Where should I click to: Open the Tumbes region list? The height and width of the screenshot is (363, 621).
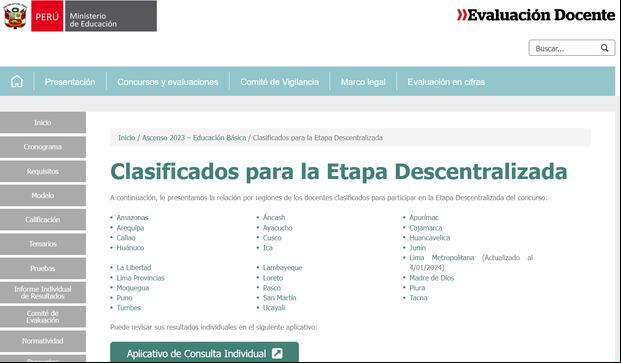129,308
